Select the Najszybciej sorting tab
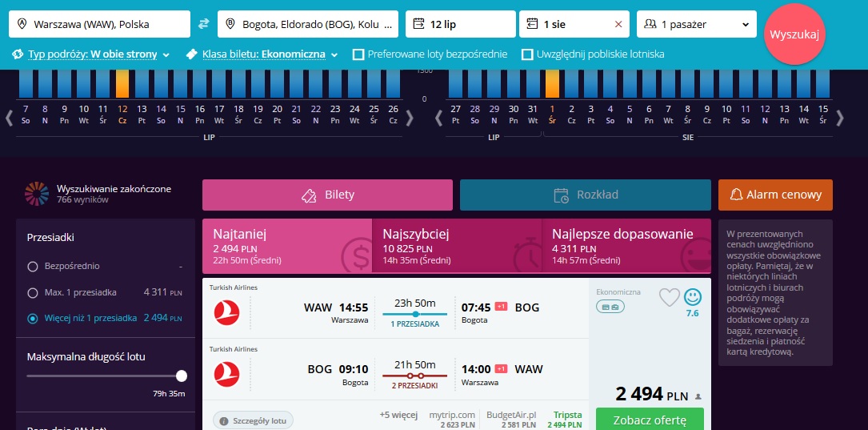The image size is (868, 430). (x=457, y=246)
